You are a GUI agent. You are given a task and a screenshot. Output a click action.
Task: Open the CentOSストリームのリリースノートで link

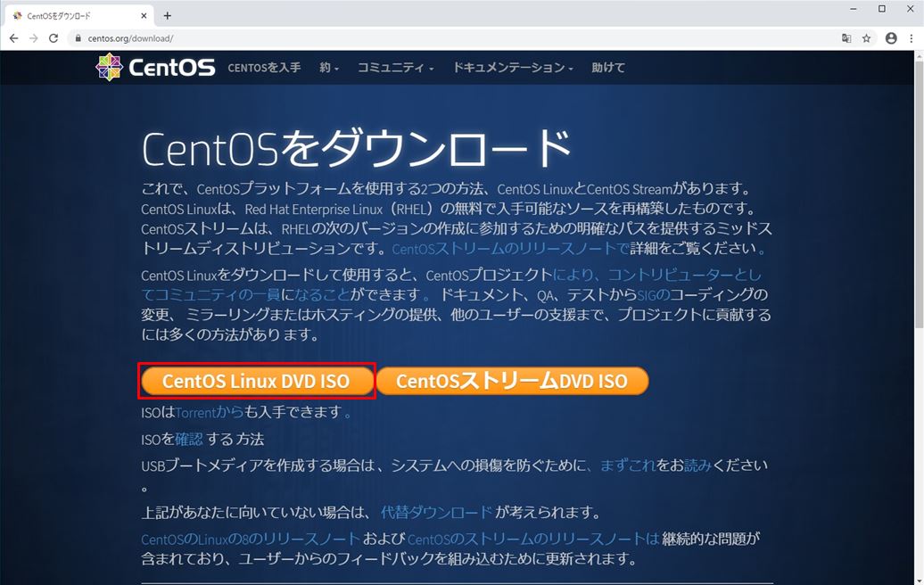coord(510,249)
